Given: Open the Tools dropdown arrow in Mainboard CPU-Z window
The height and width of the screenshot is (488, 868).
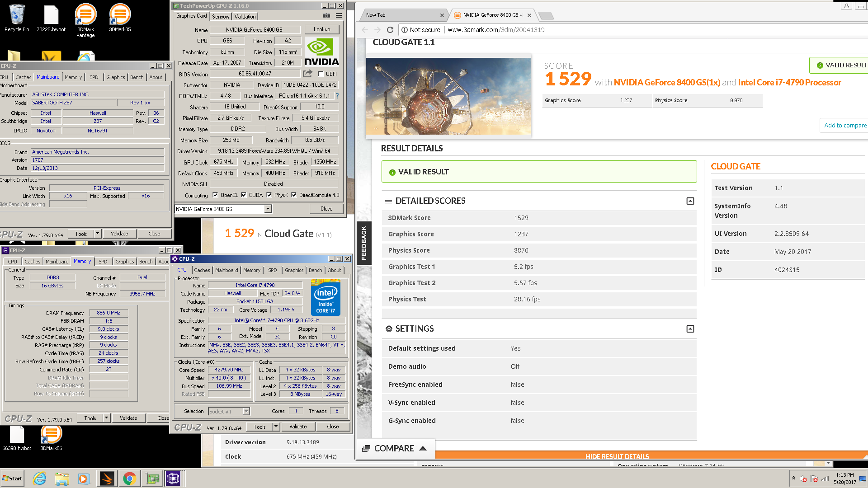Looking at the screenshot, I should (98, 234).
